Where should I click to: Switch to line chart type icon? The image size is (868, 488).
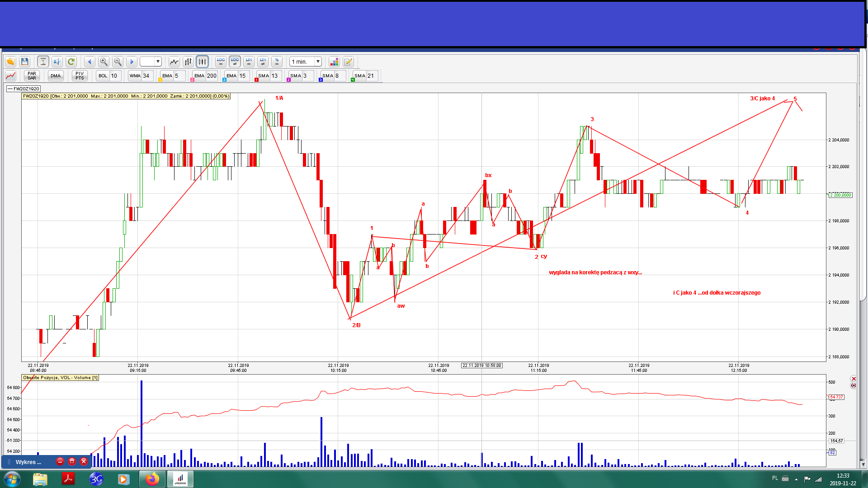tap(174, 61)
